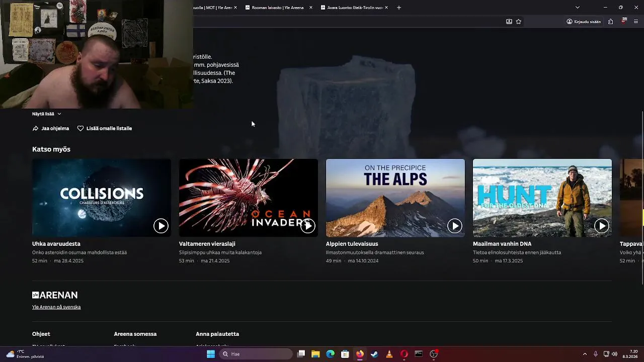Close the MOT Yle Areena tab
This screenshot has height=362, width=644.
[235, 8]
